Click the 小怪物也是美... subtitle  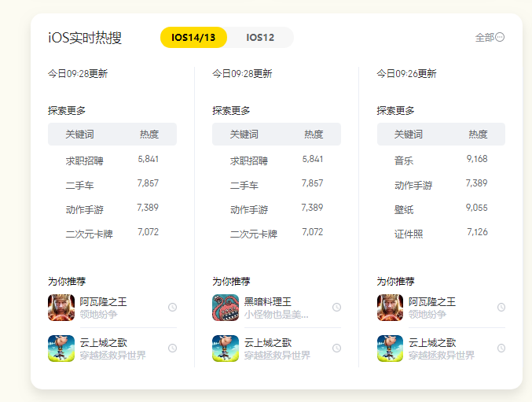pos(276,315)
